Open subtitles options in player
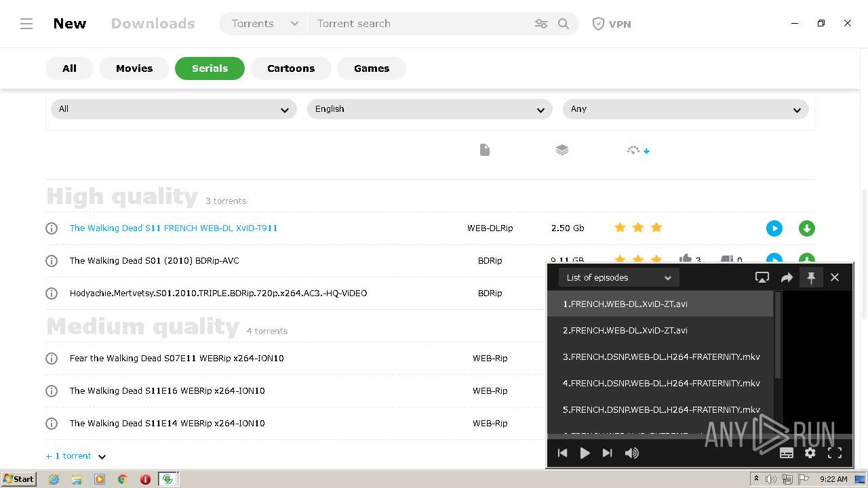This screenshot has height=488, width=868. tap(787, 453)
